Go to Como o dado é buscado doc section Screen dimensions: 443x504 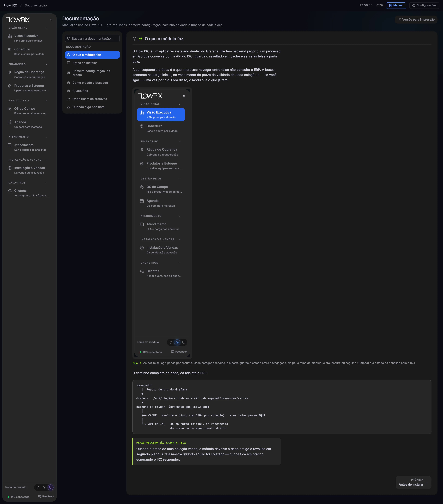coord(92,83)
